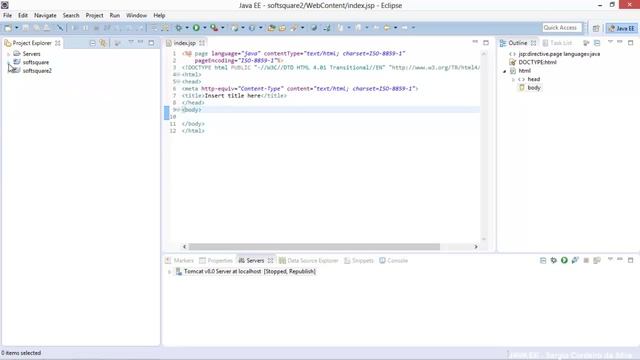Close the Project Explorer view tab
Screen dimensions: 640x360
coord(58,43)
